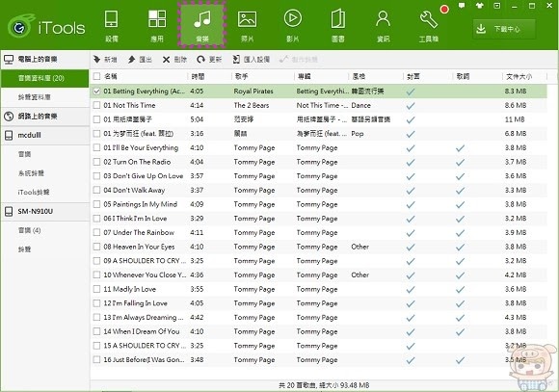Select the mcdull device in sidebar
Viewport: 559px width, 392px height.
[44, 135]
